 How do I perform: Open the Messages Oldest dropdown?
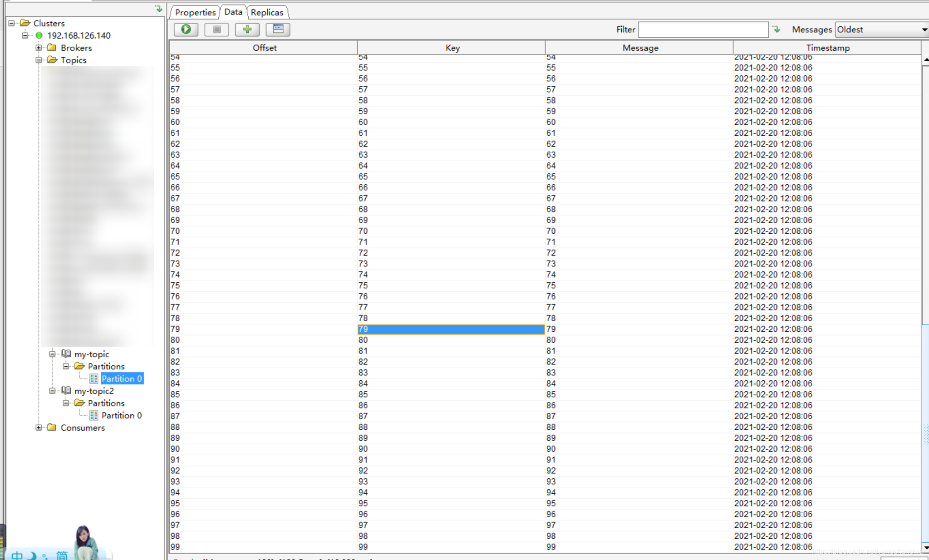pyautogui.click(x=881, y=29)
